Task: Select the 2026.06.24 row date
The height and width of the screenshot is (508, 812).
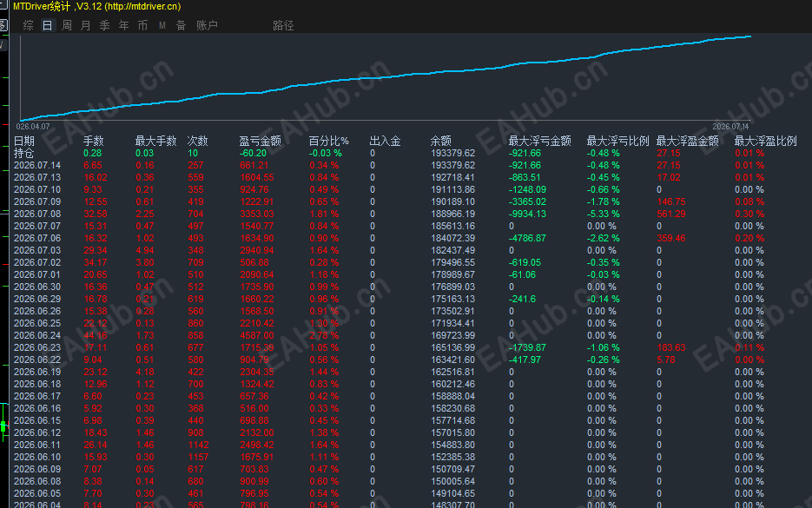Action: (x=37, y=335)
